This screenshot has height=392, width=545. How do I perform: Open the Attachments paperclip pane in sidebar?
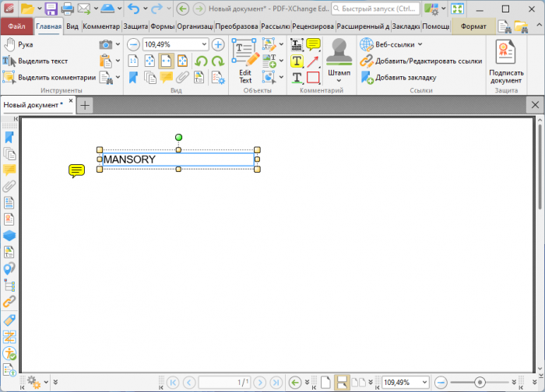pyautogui.click(x=9, y=187)
